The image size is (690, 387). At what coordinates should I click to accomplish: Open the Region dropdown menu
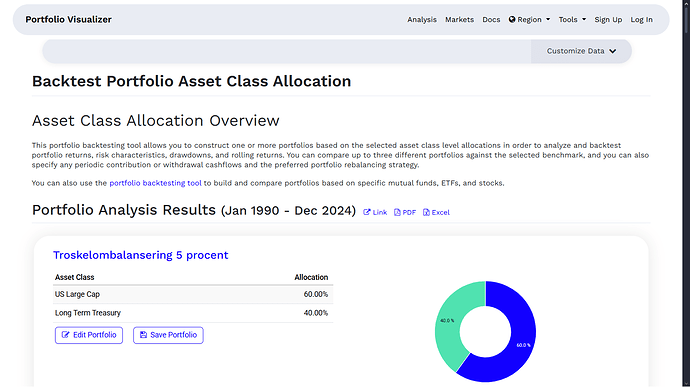[529, 19]
